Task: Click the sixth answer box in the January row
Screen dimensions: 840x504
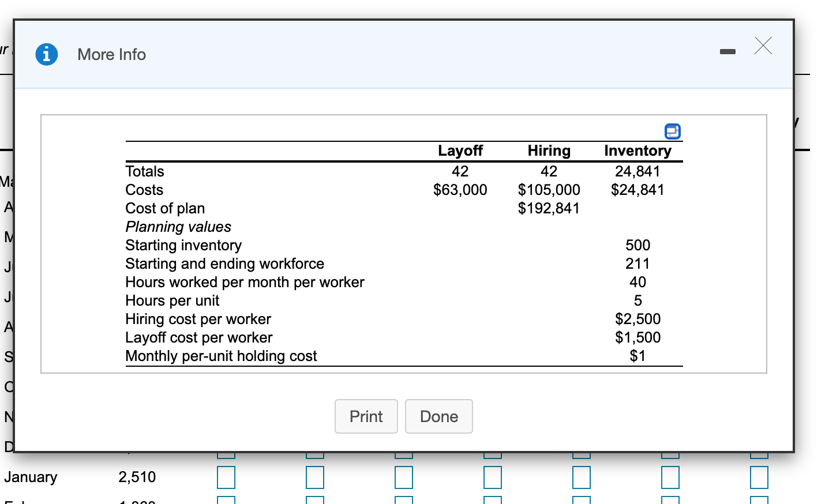Action: pos(670,477)
